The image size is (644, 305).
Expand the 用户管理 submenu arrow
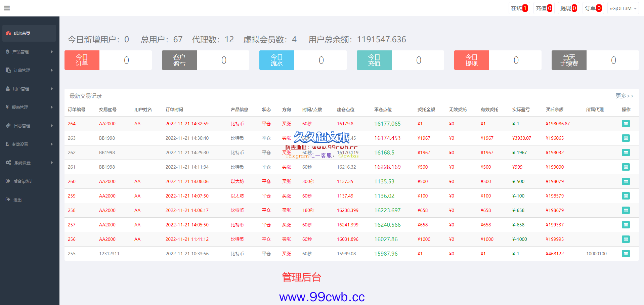pos(52,89)
